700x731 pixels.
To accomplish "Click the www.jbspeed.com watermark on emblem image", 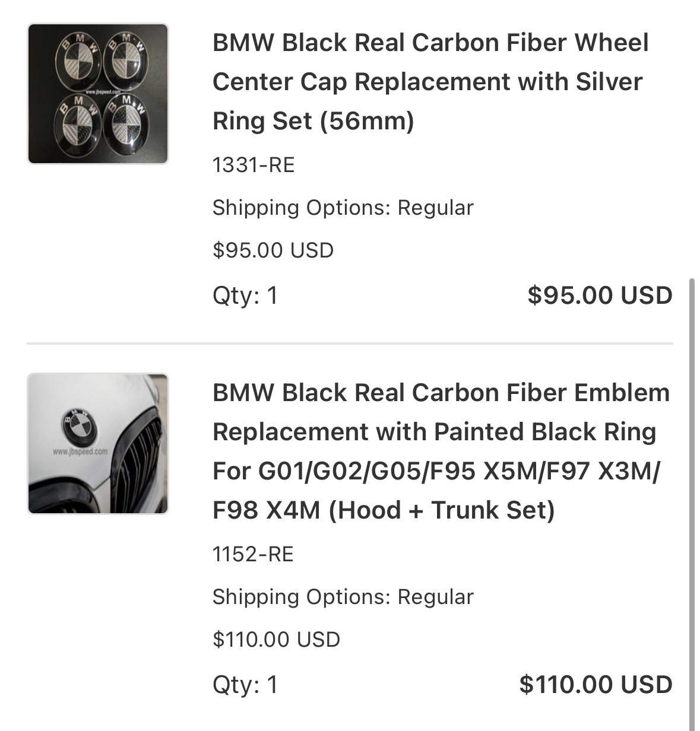I will (80, 451).
